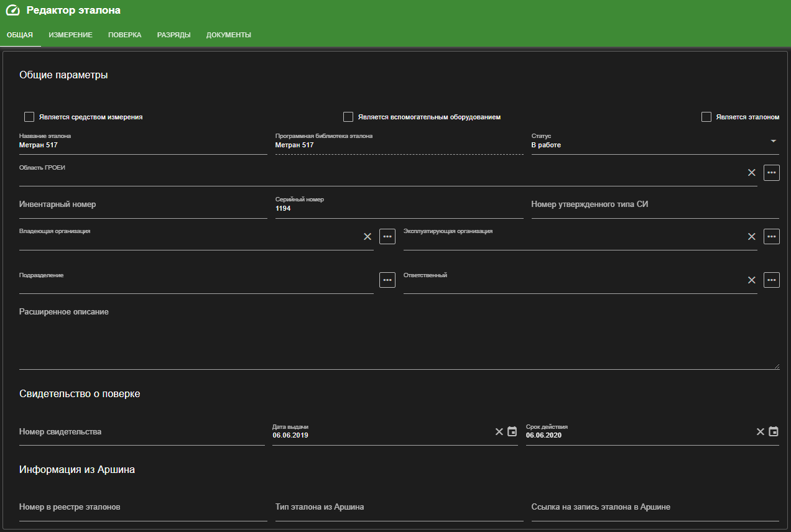
Task: Check the Является эталоном checkbox
Action: click(706, 117)
